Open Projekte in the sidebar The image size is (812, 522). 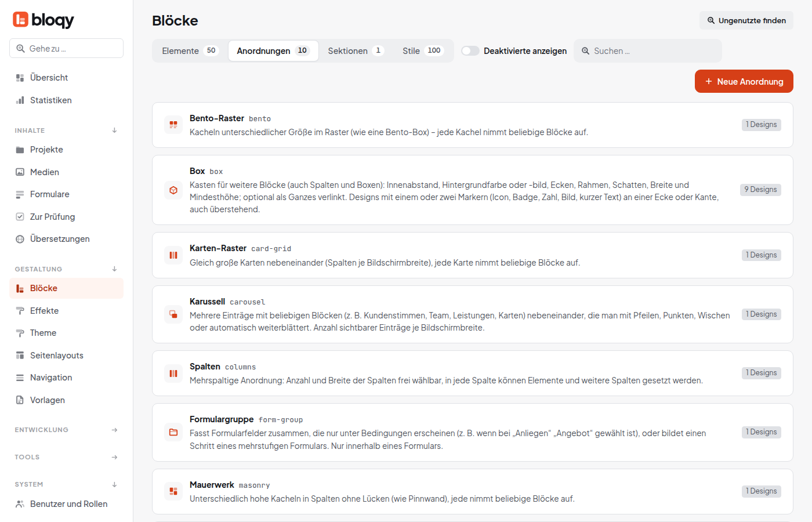pyautogui.click(x=66, y=150)
